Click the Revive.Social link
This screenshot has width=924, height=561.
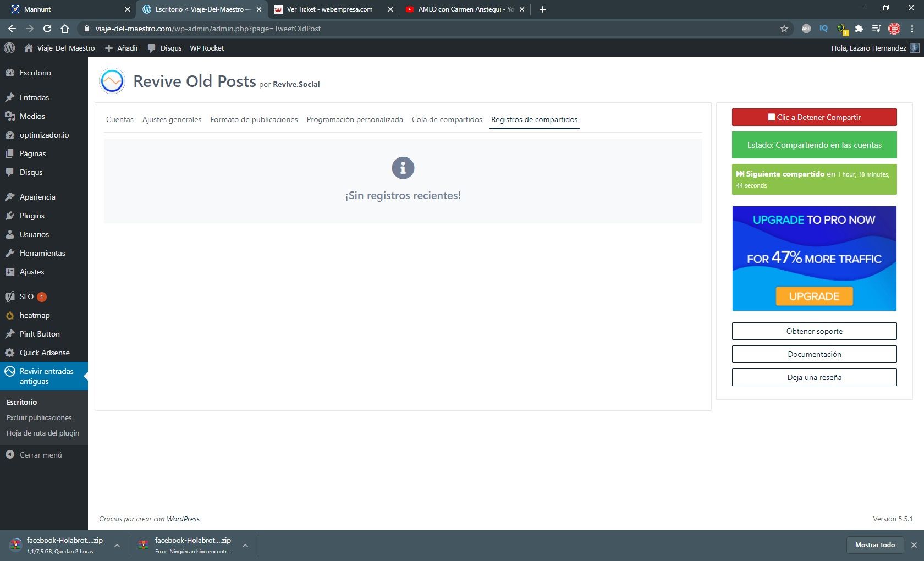pyautogui.click(x=296, y=84)
